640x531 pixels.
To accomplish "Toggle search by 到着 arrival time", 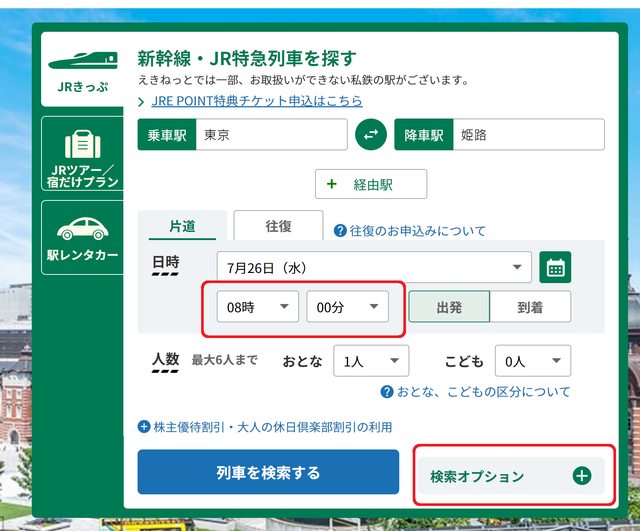I will point(530,307).
